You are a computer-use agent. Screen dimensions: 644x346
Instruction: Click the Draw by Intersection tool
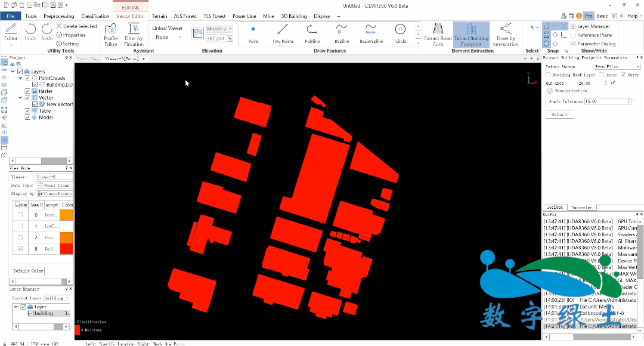pos(506,35)
